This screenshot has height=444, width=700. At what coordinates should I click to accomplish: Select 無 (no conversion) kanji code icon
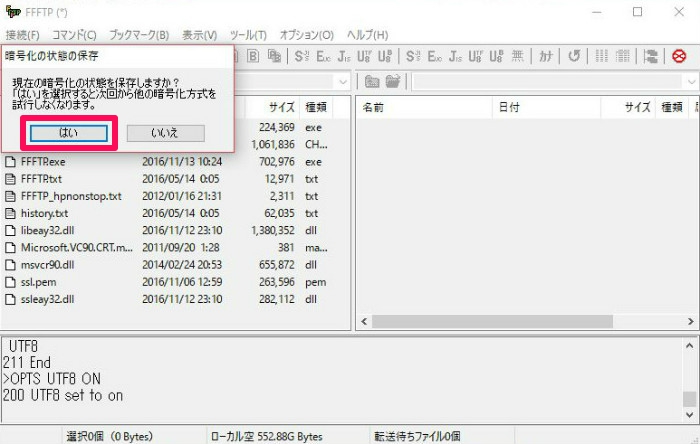coord(517,56)
